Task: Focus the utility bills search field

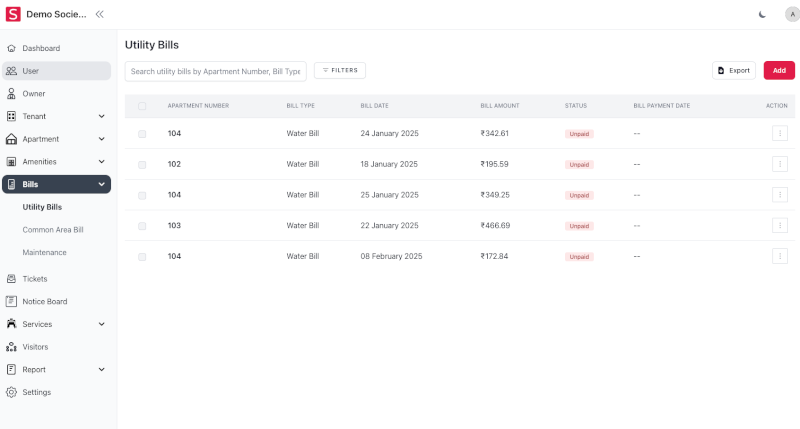Action: click(x=215, y=71)
